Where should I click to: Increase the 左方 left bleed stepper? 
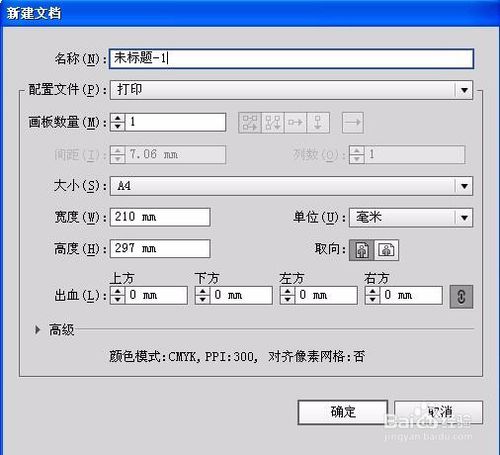pos(288,291)
